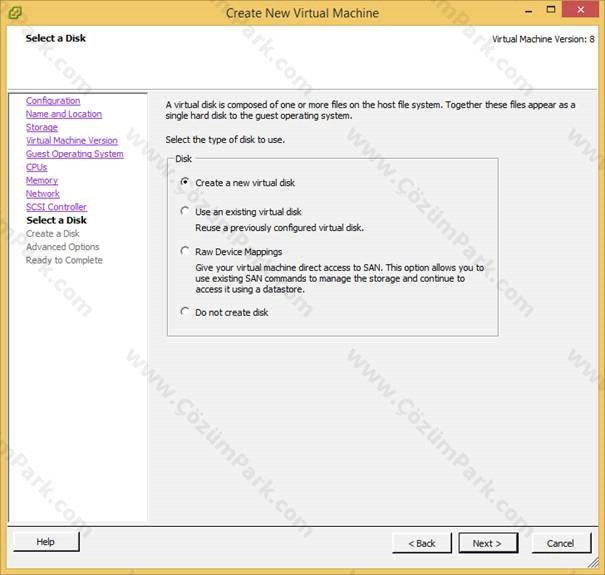
Task: Jump to the Storage step
Action: click(42, 127)
